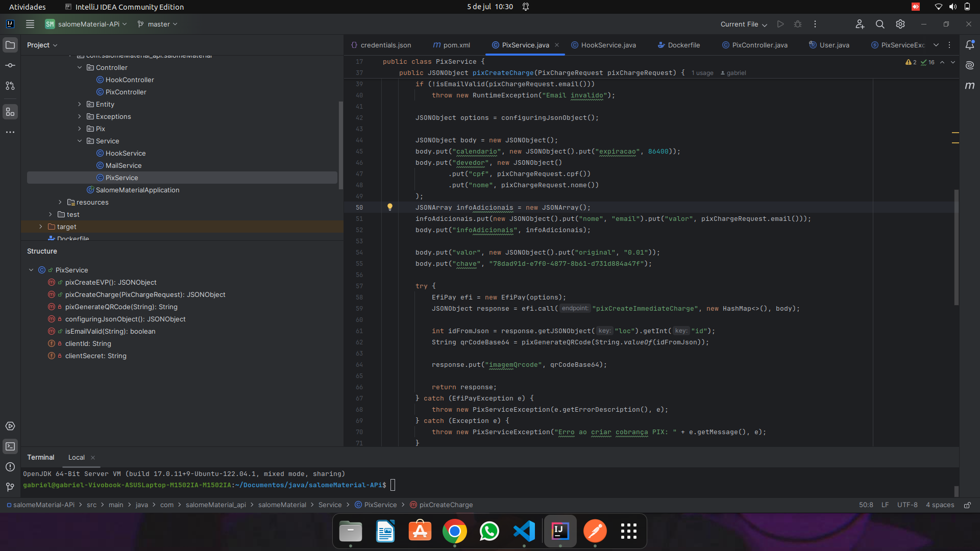Open Google Chrome from the dock
The image size is (980, 551).
[x=454, y=531]
